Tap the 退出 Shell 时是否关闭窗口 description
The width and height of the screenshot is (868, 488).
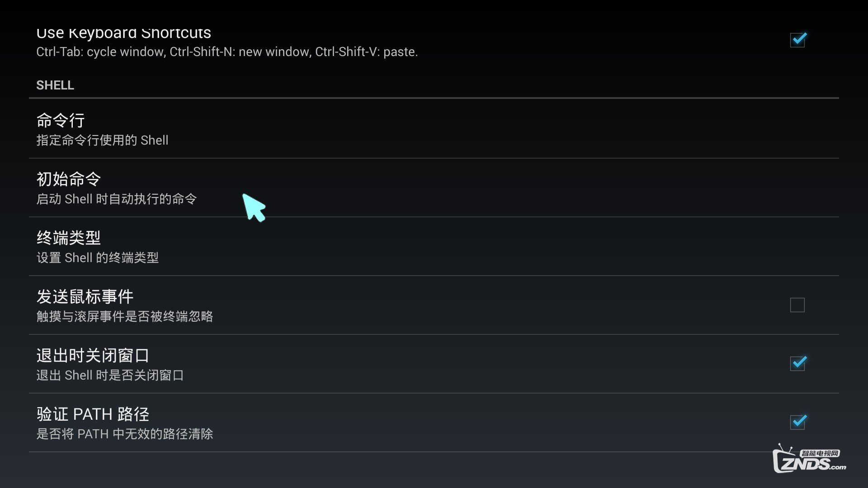click(110, 375)
